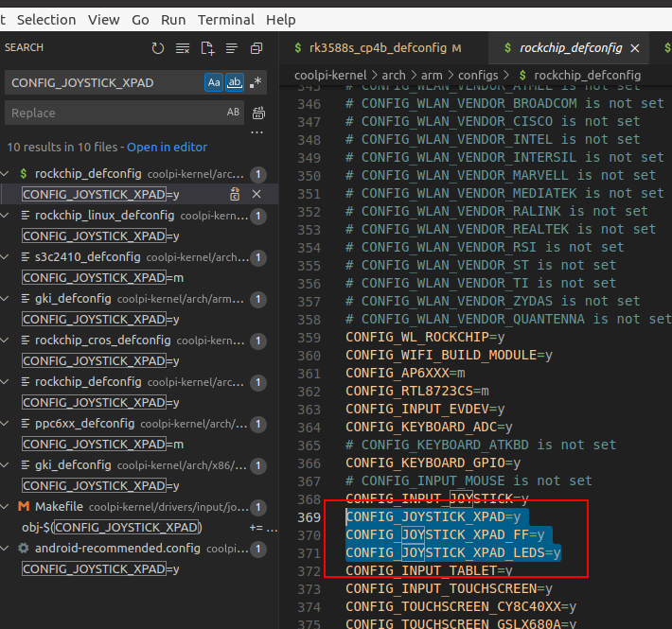Screen dimensions: 672x629
Task: Open Help menu
Action: [x=281, y=20]
